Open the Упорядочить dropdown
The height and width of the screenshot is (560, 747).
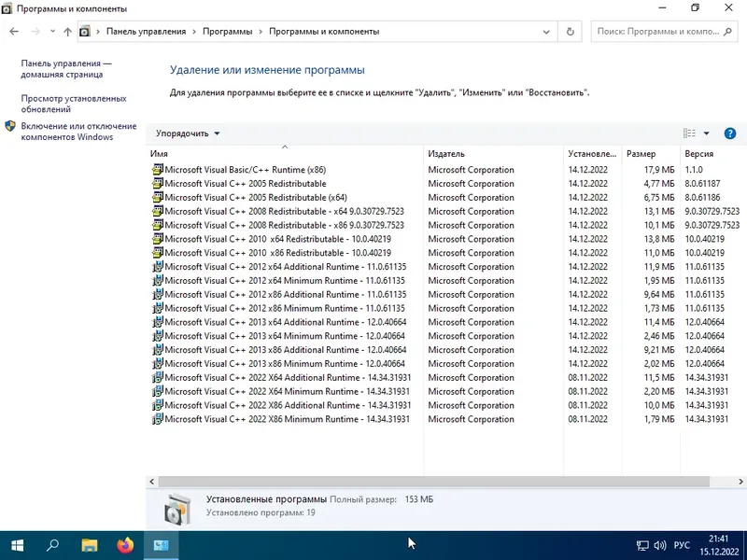pyautogui.click(x=187, y=133)
